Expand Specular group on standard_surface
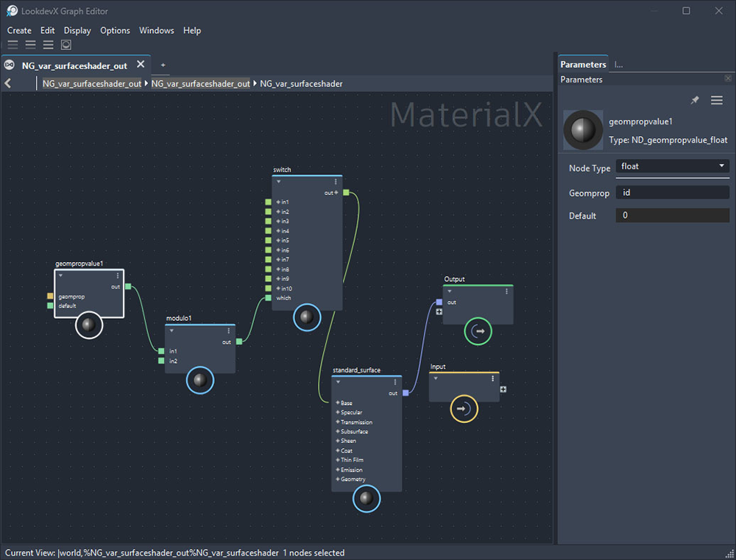 tap(338, 412)
